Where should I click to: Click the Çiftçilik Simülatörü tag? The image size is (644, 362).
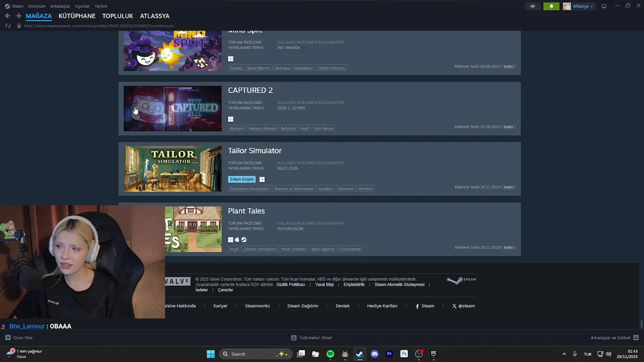[x=260, y=249]
